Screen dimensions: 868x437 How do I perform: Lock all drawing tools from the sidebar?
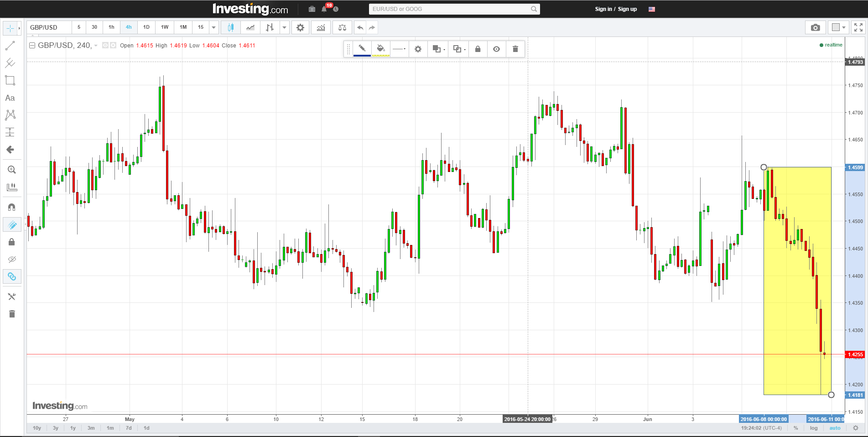pos(12,242)
